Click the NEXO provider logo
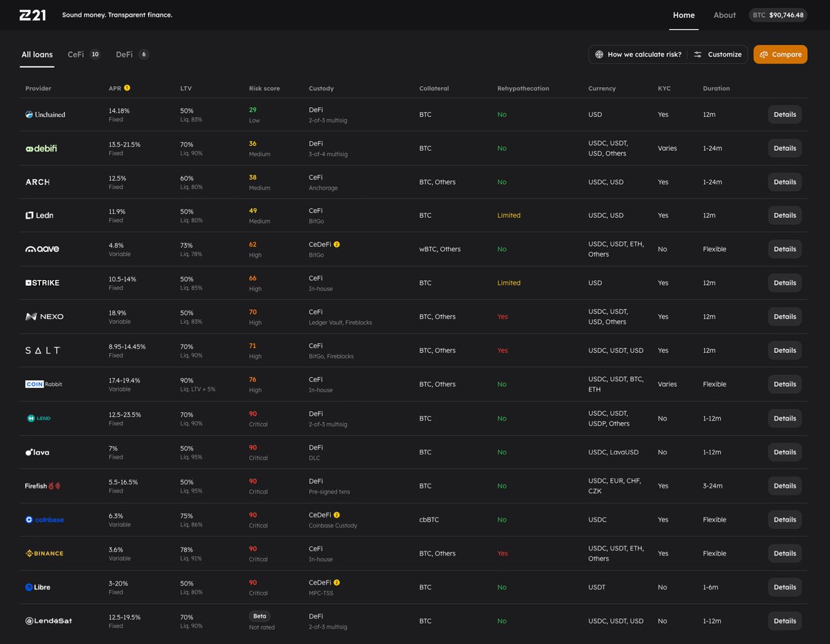This screenshot has width=830, height=644. click(44, 317)
